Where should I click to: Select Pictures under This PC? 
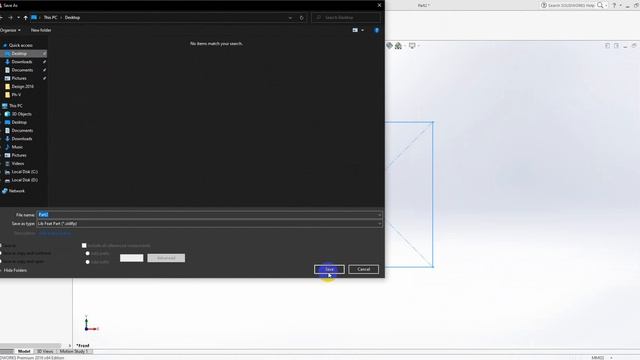19,155
